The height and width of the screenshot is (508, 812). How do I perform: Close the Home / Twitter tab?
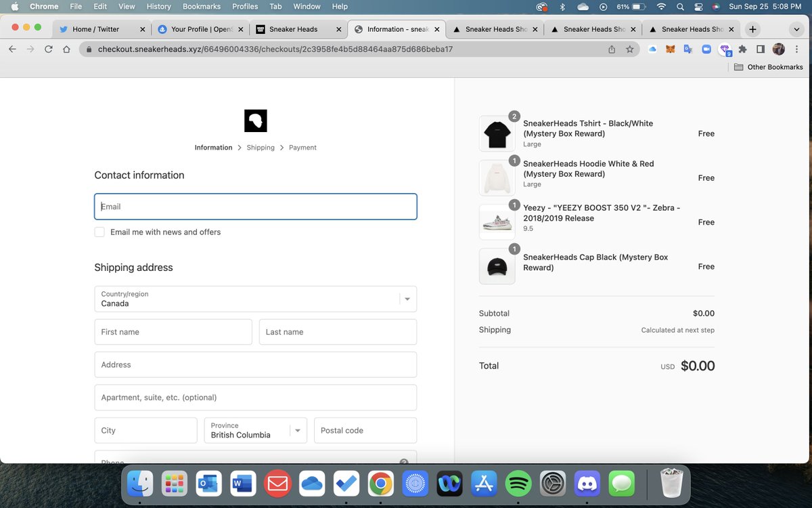(142, 29)
